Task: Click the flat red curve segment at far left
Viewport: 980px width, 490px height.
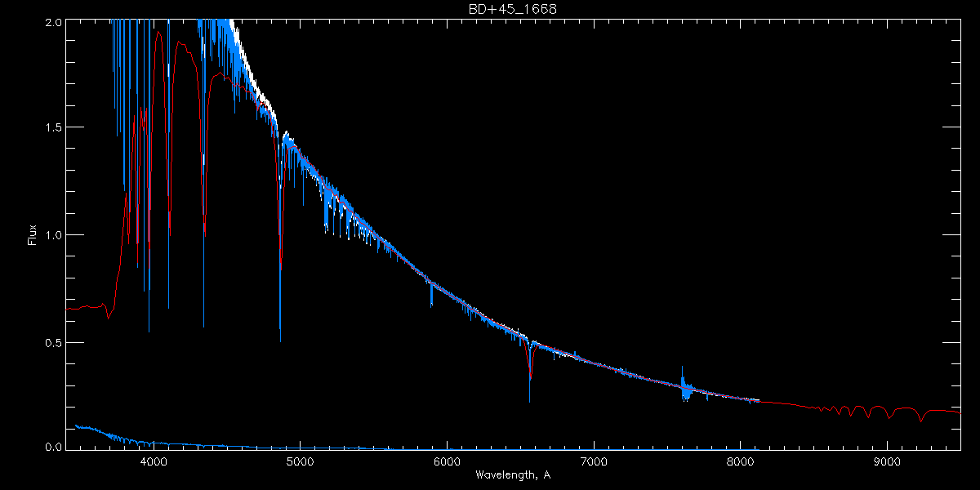Action: pos(86,308)
